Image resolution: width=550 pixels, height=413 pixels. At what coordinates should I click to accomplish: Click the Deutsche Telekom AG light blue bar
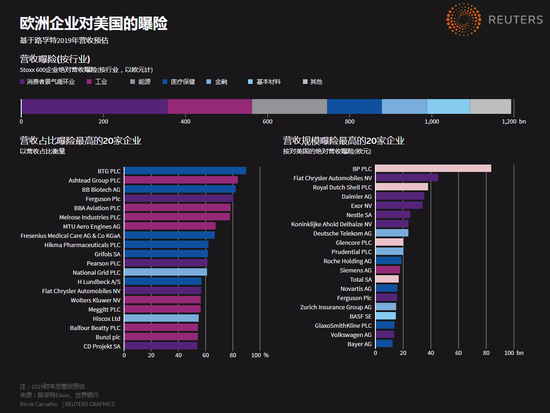392,233
